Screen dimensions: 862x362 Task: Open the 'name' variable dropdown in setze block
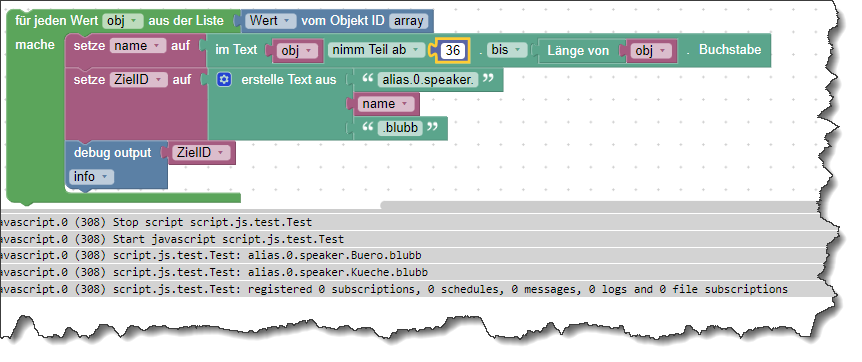pyautogui.click(x=137, y=46)
